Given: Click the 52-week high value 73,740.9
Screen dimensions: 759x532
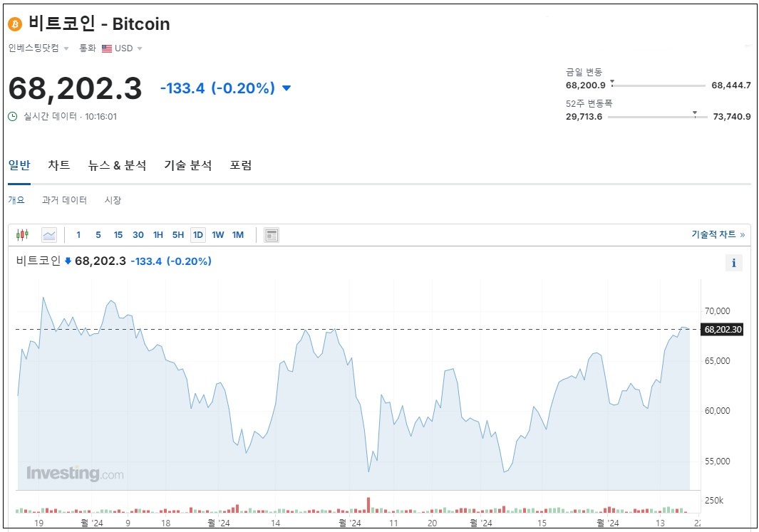Looking at the screenshot, I should (732, 117).
